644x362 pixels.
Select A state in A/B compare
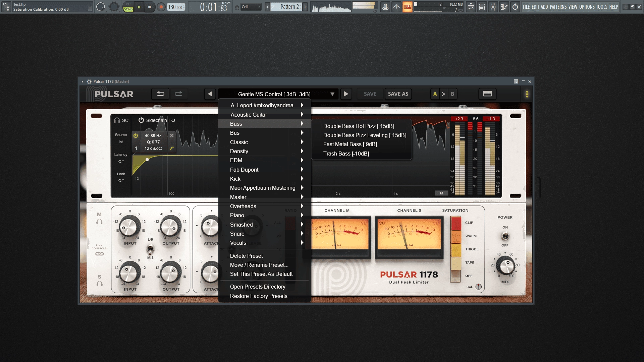[x=435, y=94]
